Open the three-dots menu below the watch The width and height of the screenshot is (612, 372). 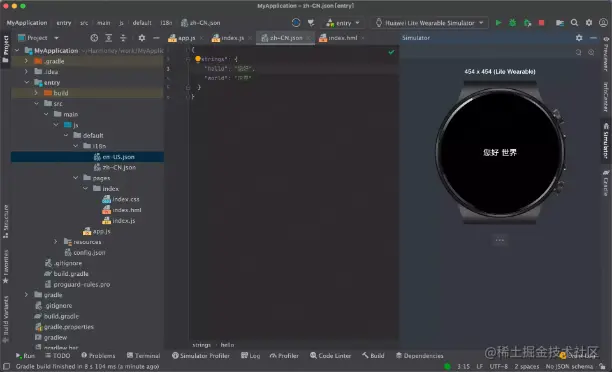pyautogui.click(x=500, y=240)
